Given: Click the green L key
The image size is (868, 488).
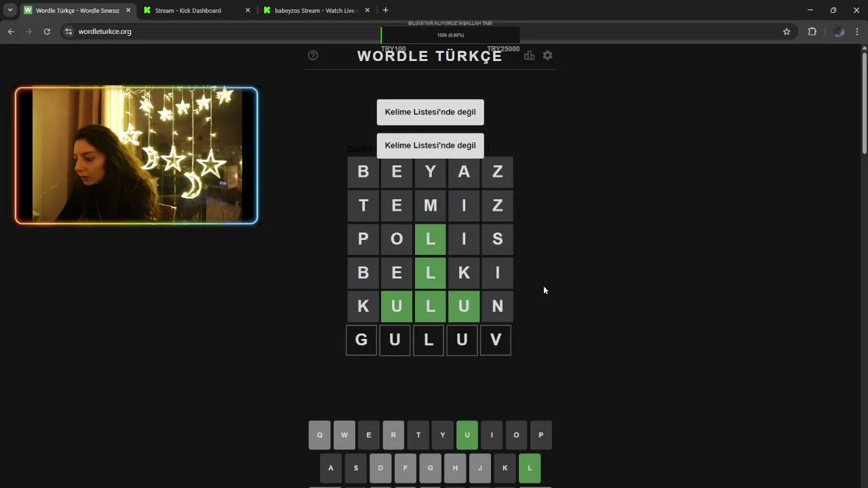Looking at the screenshot, I should tap(530, 468).
